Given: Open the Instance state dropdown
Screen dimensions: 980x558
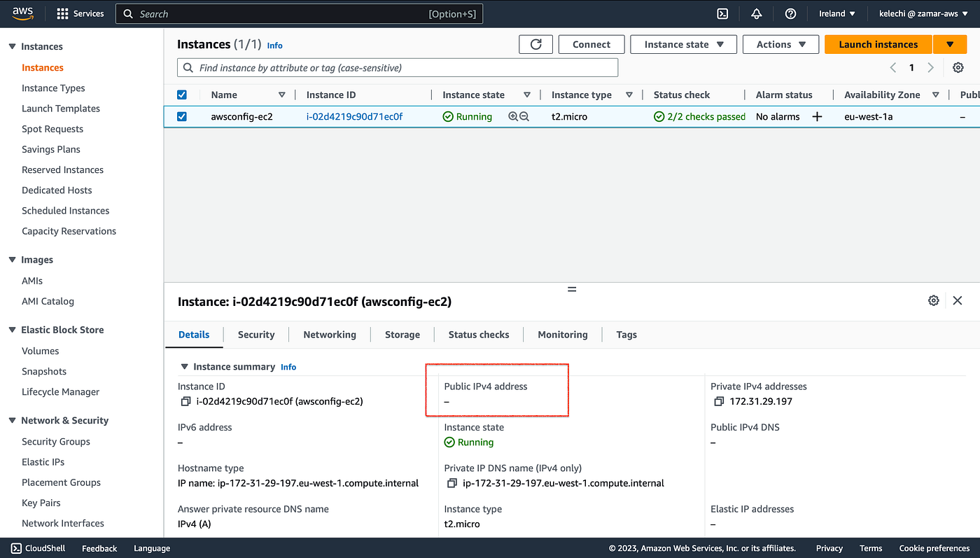Looking at the screenshot, I should [684, 44].
